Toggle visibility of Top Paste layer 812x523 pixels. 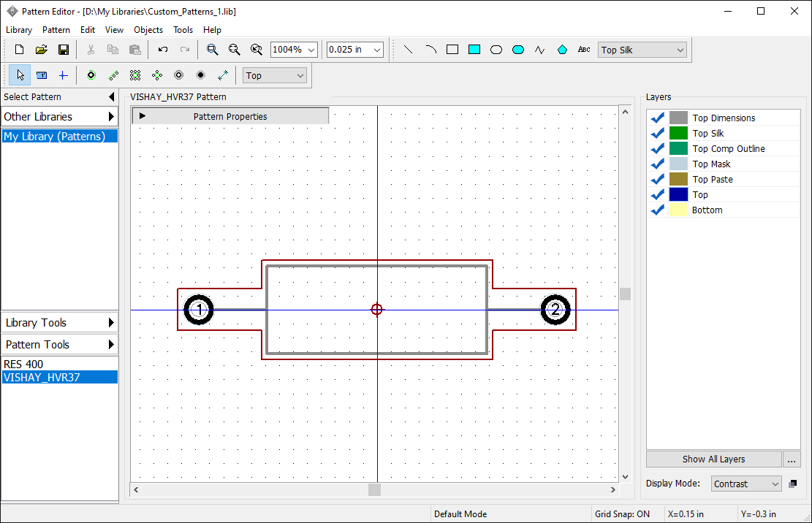coord(658,180)
